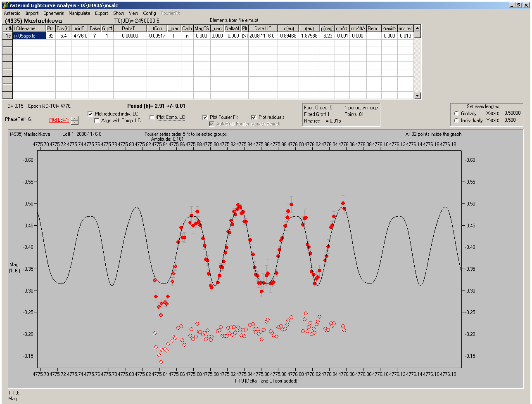Click the Date UT column header
Image resolution: width=532 pixels, height=404 pixels.
[x=263, y=28]
